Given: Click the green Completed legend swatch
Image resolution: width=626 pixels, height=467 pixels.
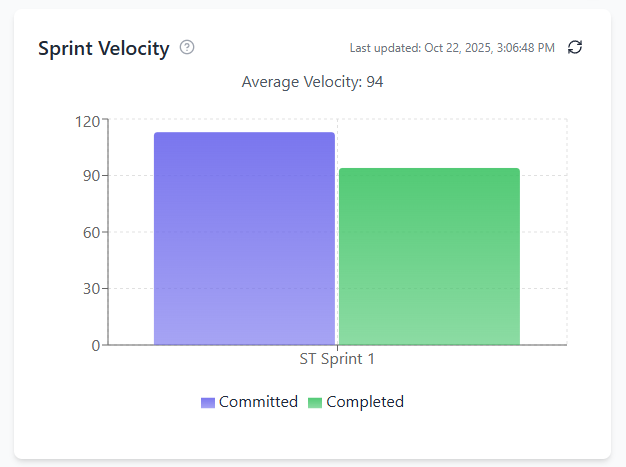Looking at the screenshot, I should click(x=315, y=402).
